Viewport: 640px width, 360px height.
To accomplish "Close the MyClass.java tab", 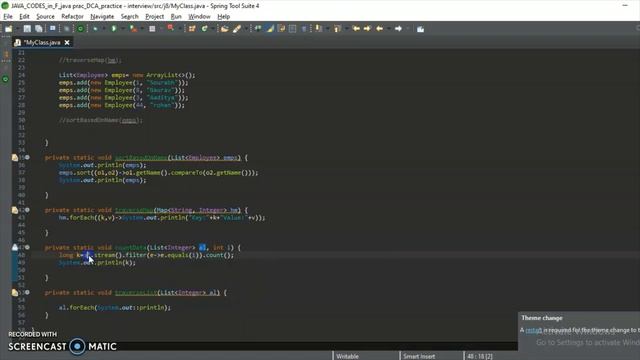I will click(x=67, y=42).
